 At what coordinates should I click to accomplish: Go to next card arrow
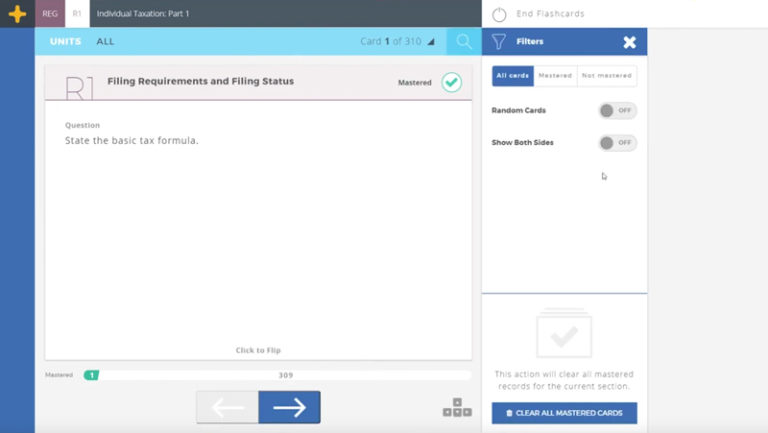coord(289,407)
